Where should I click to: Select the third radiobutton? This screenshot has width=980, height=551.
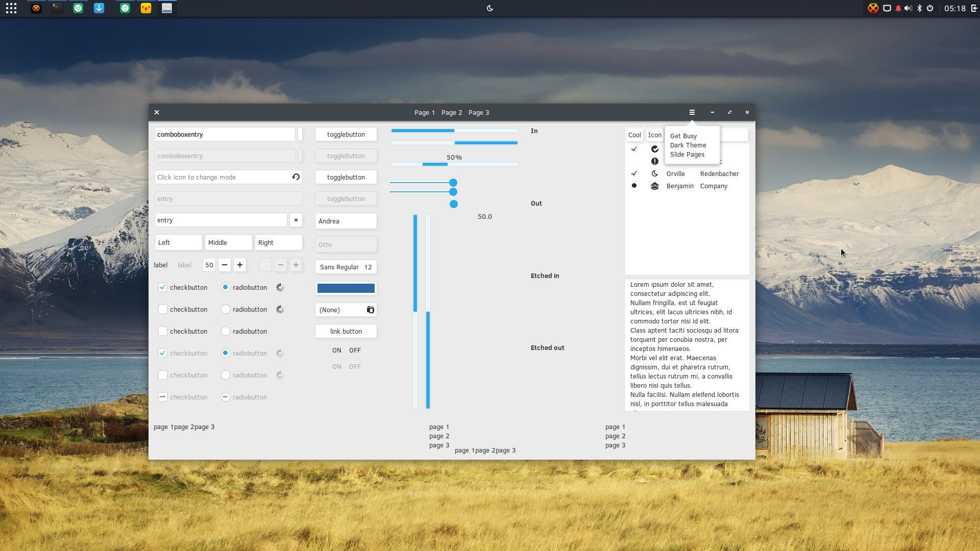226,331
